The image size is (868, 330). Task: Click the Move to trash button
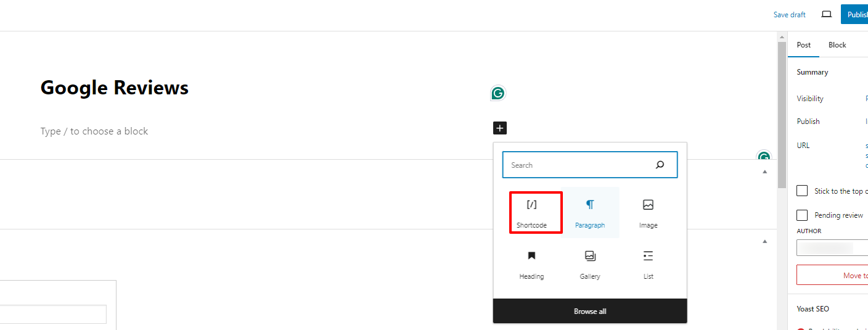832,275
